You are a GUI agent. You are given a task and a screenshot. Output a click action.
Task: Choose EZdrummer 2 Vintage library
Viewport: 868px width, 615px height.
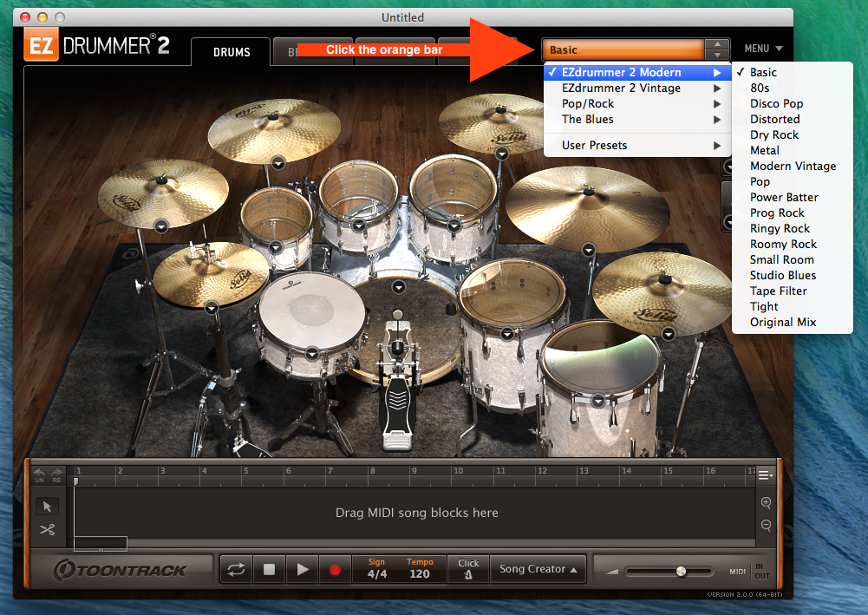637,88
